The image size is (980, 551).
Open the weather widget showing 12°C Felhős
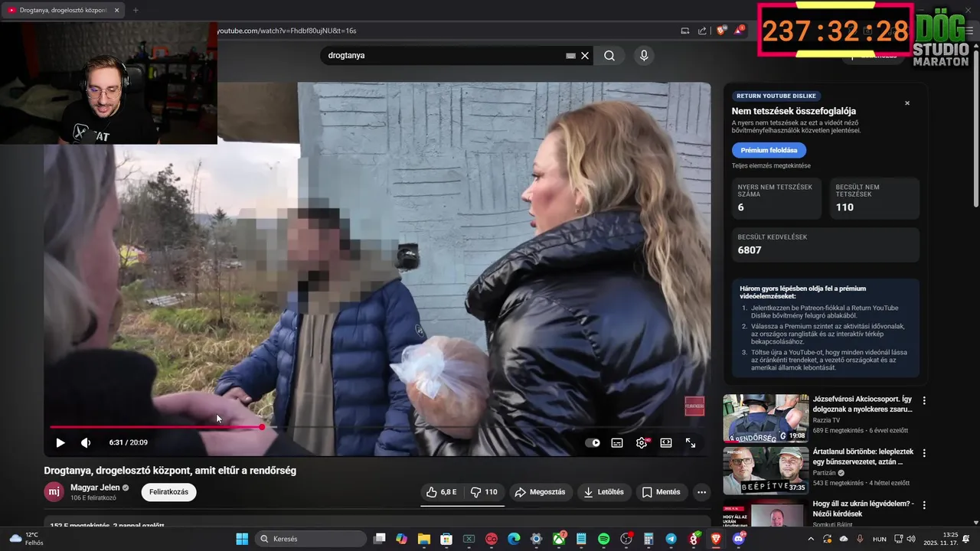(25, 539)
